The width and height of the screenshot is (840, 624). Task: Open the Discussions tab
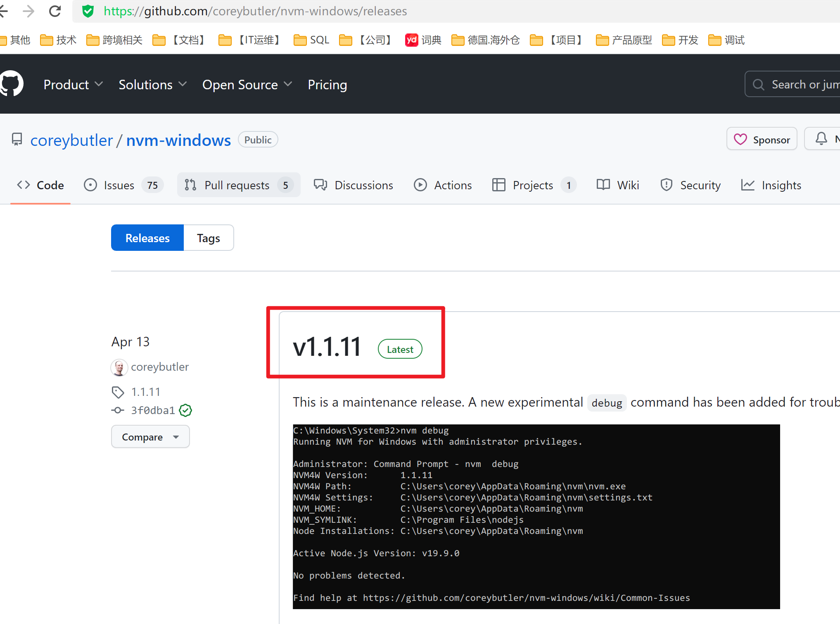tap(353, 185)
